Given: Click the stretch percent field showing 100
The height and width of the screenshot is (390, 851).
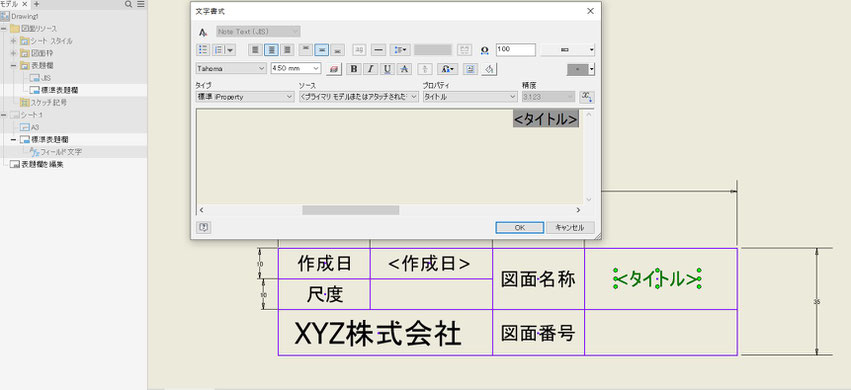Looking at the screenshot, I should tap(515, 49).
